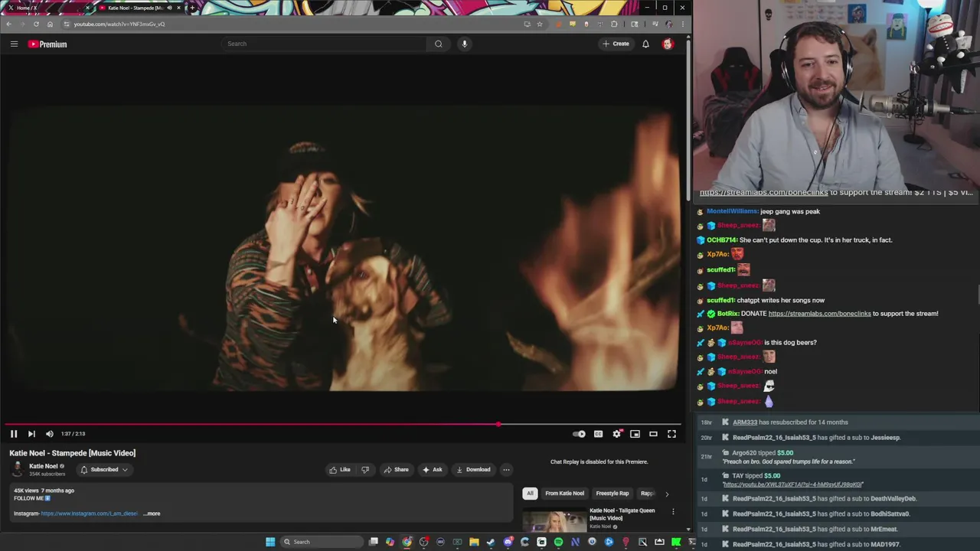The width and height of the screenshot is (980, 551).
Task: Toggle closed captions CC button
Action: pos(598,434)
